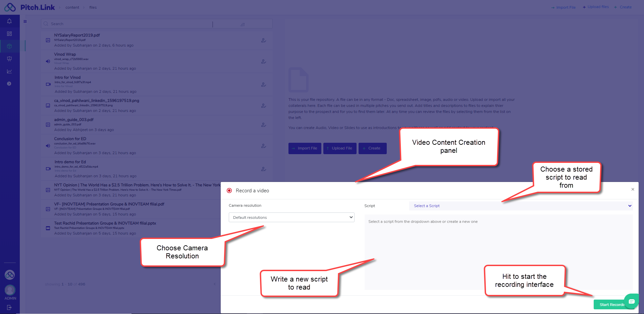Open the dashboard grid icon in sidebar
The image size is (644, 314).
9,34
